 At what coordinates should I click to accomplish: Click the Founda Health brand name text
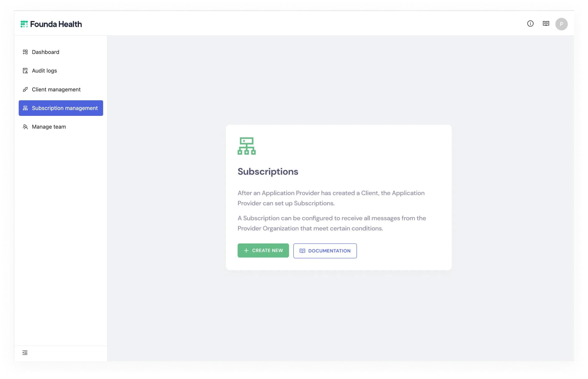56,24
